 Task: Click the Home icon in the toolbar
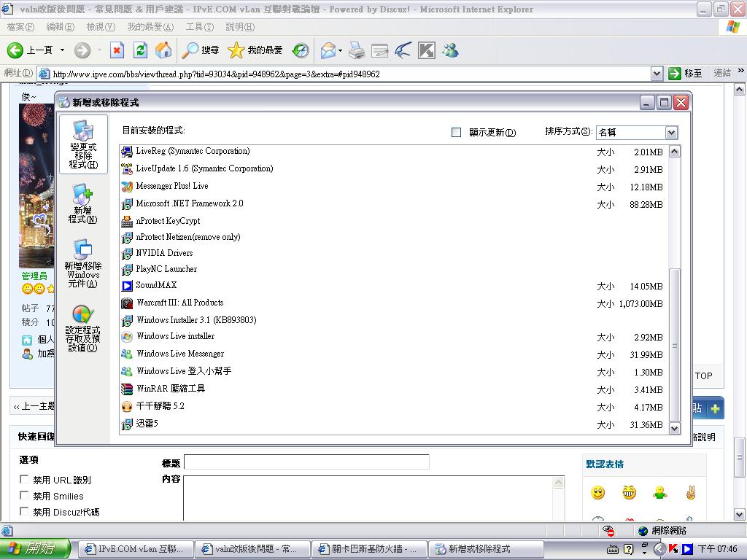click(x=164, y=50)
